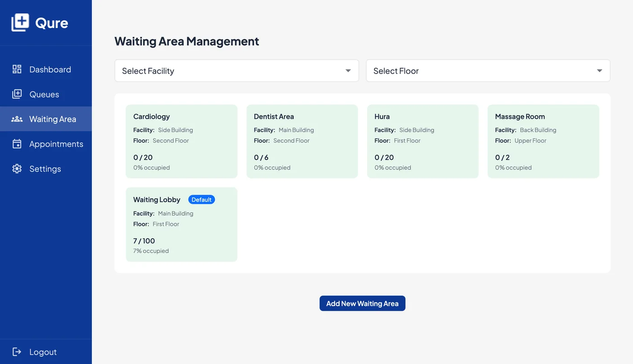Click Dentist Area's 0 / 6 count
The height and width of the screenshot is (364, 633).
pos(261,158)
